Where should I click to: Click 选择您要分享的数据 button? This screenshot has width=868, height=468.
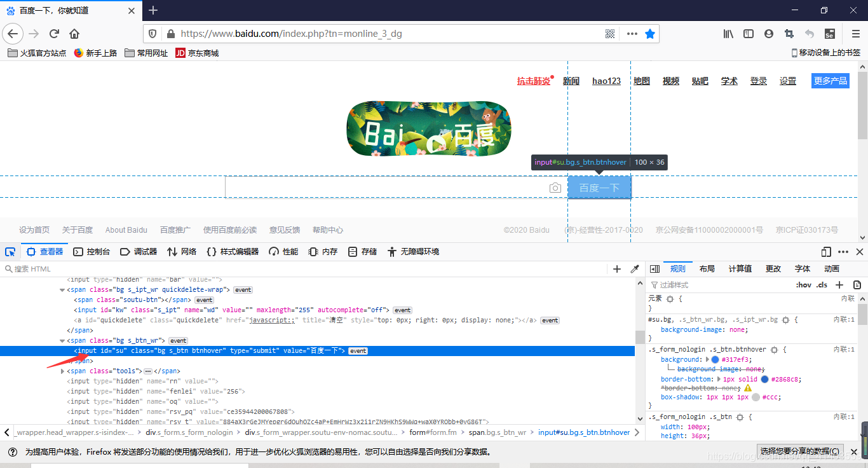pyautogui.click(x=801, y=451)
